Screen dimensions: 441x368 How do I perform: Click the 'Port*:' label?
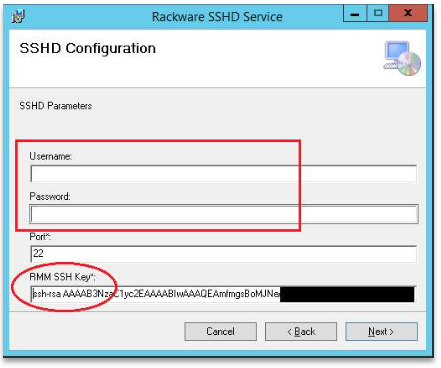point(40,237)
